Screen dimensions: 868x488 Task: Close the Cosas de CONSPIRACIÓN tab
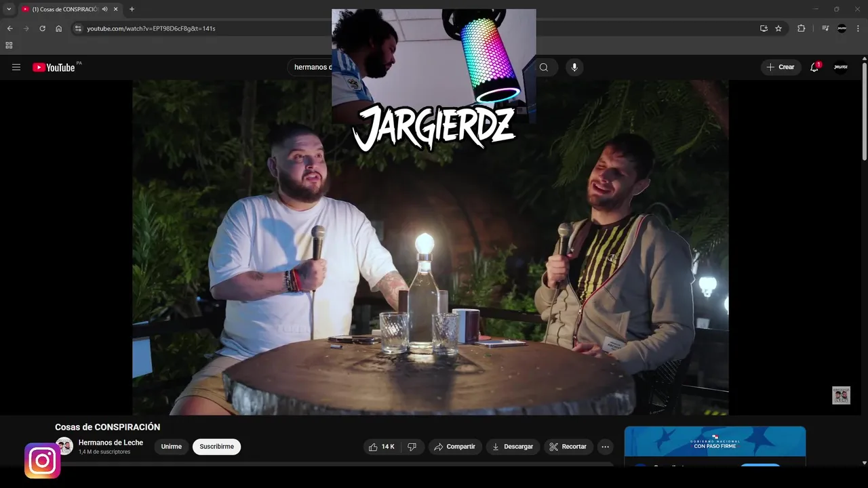click(116, 9)
